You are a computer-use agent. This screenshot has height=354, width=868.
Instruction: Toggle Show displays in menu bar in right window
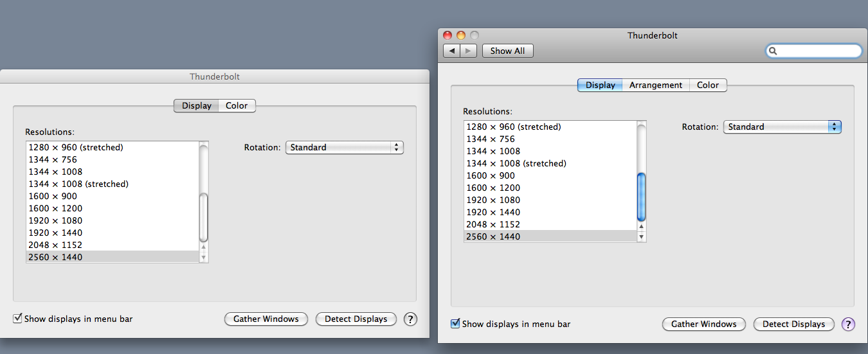[x=455, y=324]
